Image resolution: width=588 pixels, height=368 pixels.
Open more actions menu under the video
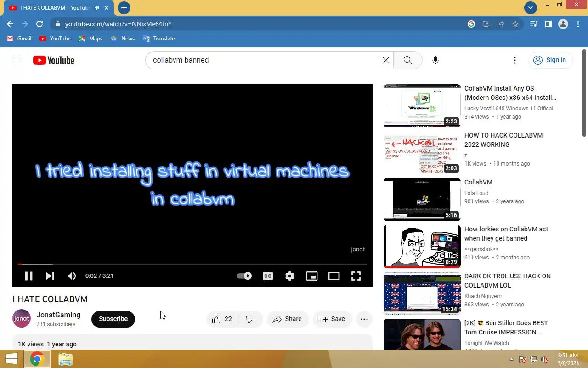(x=364, y=319)
